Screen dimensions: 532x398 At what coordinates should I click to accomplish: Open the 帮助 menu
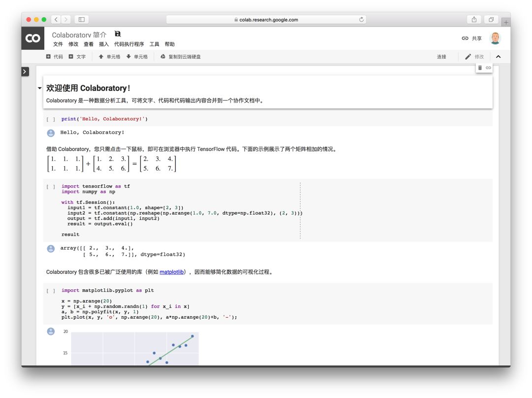[169, 44]
